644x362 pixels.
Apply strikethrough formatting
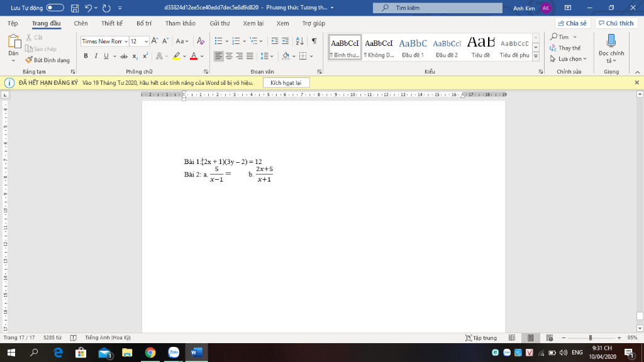coord(124,56)
